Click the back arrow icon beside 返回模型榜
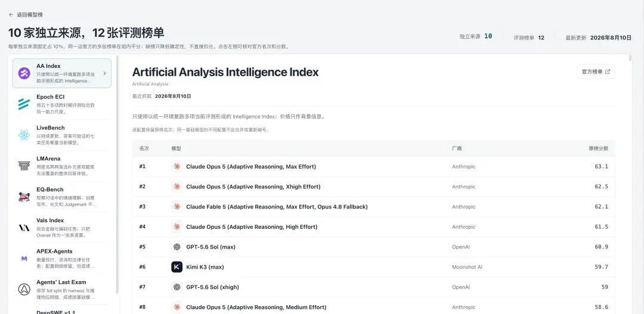The height and width of the screenshot is (314, 644). [x=11, y=15]
